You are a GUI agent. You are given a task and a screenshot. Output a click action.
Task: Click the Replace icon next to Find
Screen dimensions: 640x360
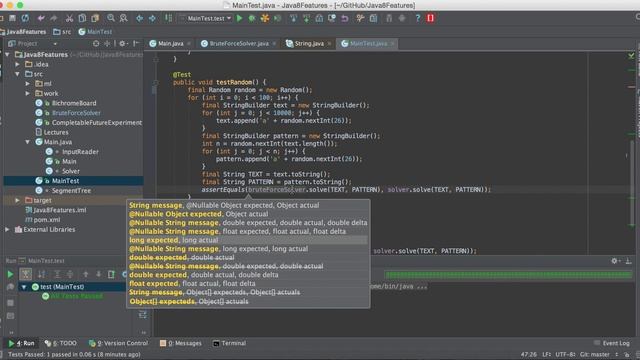pyautogui.click(x=123, y=18)
